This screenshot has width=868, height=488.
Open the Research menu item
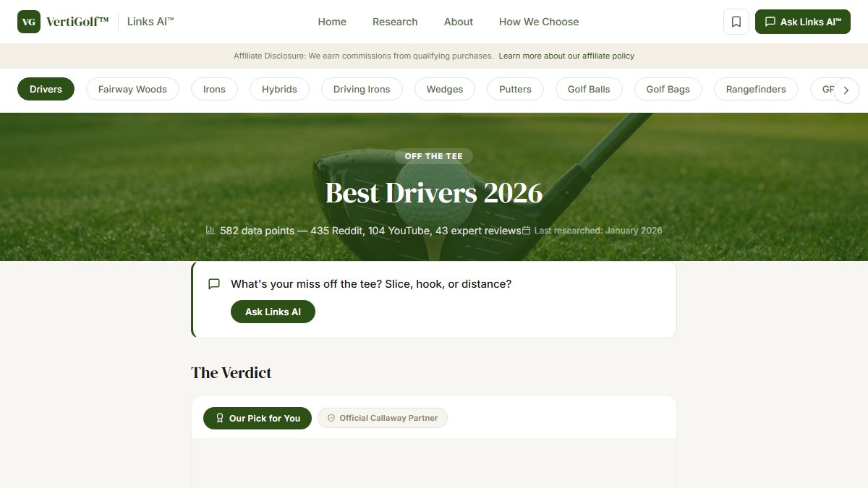pos(395,22)
